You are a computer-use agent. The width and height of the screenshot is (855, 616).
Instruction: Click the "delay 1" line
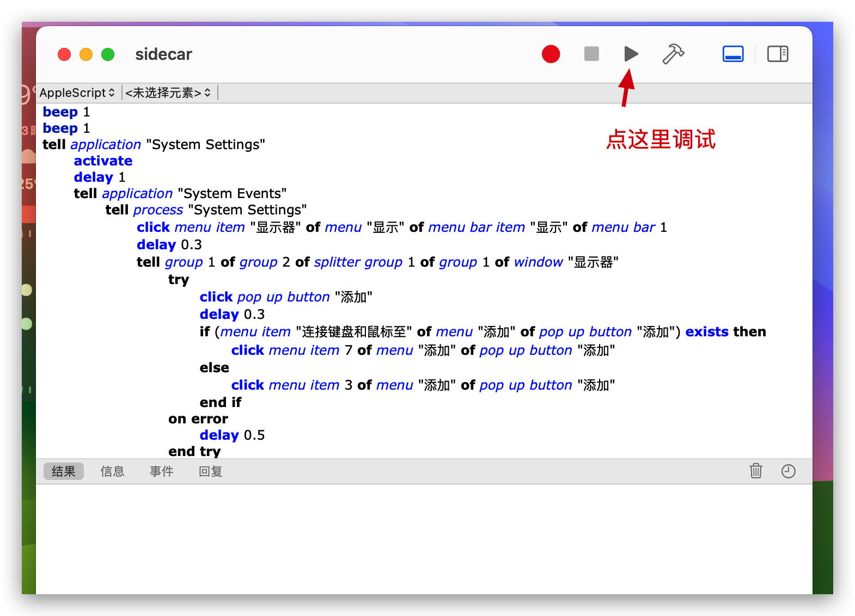pyautogui.click(x=100, y=177)
